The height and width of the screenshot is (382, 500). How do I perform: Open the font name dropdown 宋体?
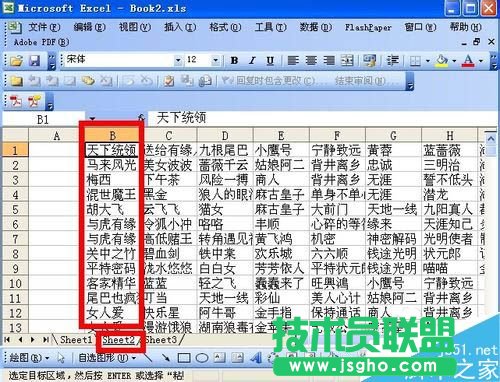coord(178,60)
